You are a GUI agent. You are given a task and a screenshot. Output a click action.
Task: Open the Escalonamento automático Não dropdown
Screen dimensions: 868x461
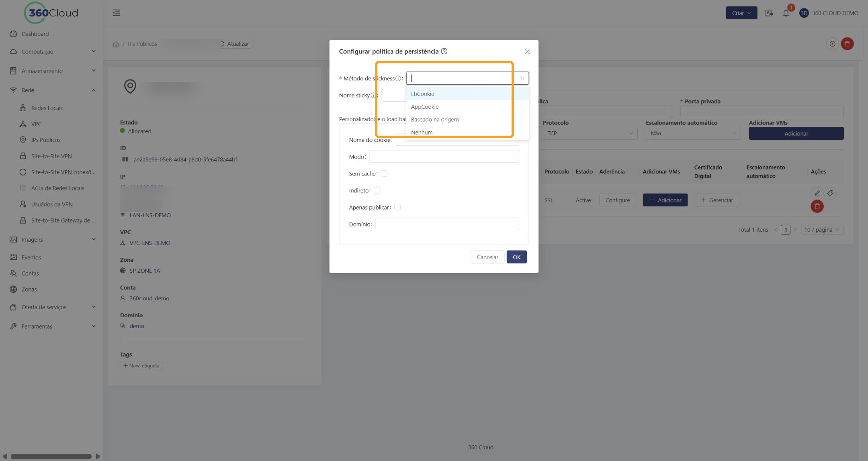point(693,134)
